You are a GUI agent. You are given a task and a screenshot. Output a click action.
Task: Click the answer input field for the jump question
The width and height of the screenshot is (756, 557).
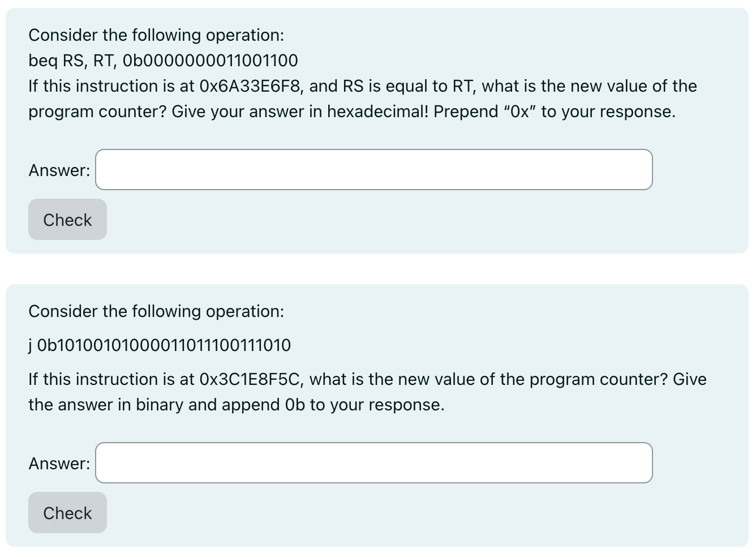(x=373, y=462)
